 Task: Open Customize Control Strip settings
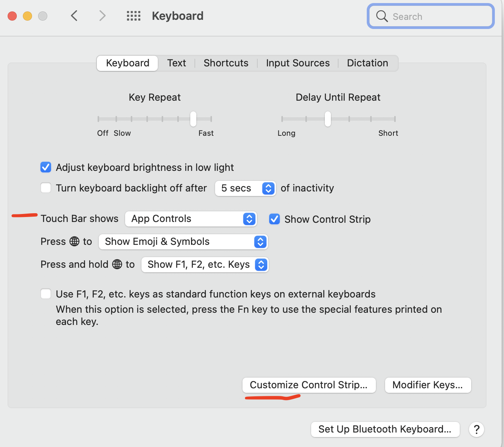click(x=309, y=385)
